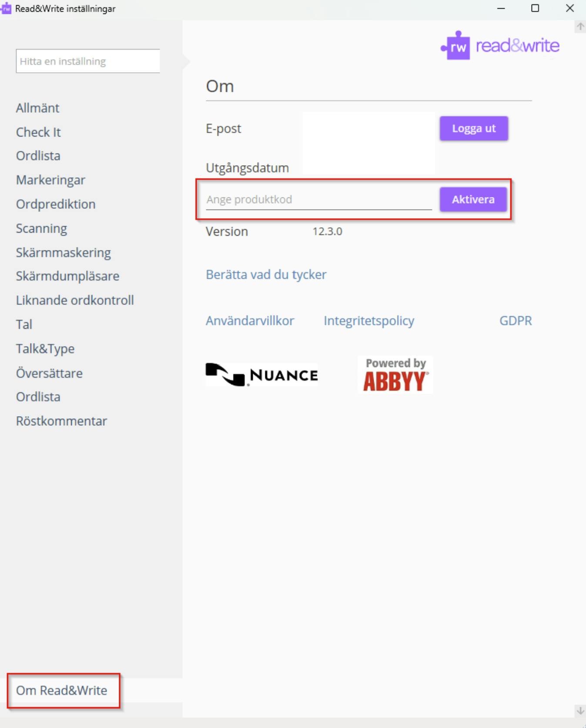The width and height of the screenshot is (586, 728).
Task: Go to Markeringar settings
Action: click(x=50, y=180)
